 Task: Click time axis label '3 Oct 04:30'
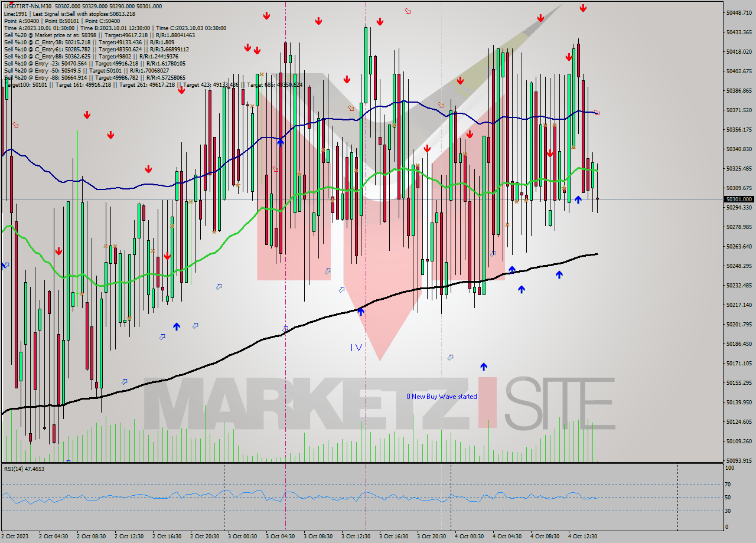click(x=280, y=537)
